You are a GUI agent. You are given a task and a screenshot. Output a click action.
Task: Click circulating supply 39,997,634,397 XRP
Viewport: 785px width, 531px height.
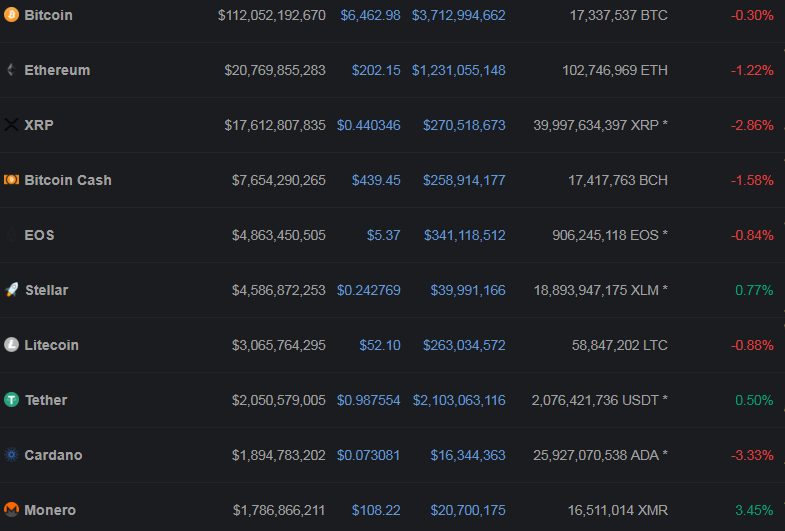(601, 126)
